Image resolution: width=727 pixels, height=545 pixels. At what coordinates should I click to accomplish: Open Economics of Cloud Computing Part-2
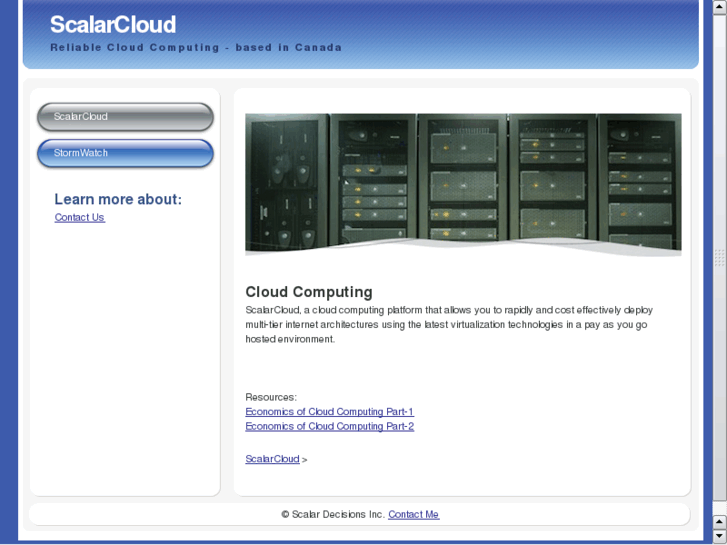tap(329, 426)
